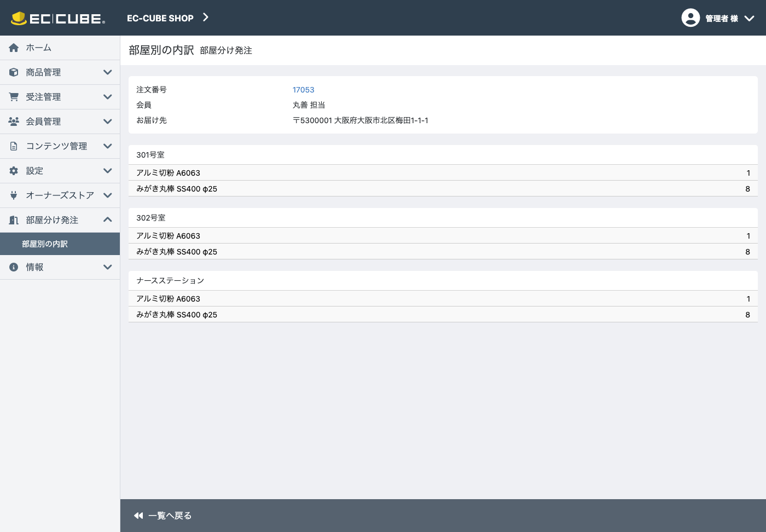Click アルミ切粉 A6063 row under 301号室
Image resolution: width=766 pixels, height=532 pixels.
click(x=443, y=173)
